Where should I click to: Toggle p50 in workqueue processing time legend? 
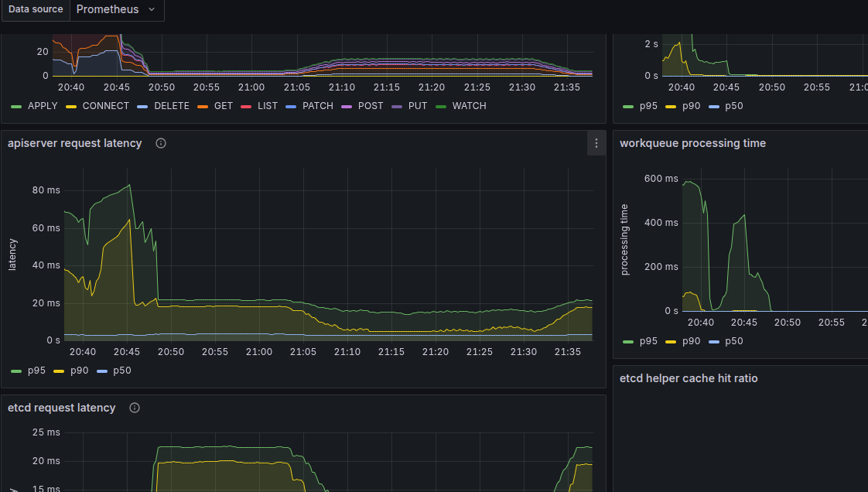[734, 341]
